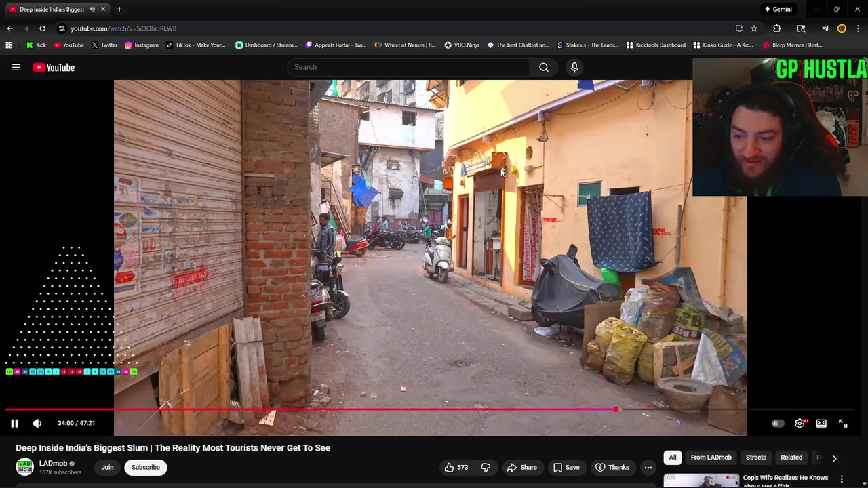Open the Chrome three-dot menu

click(858, 28)
